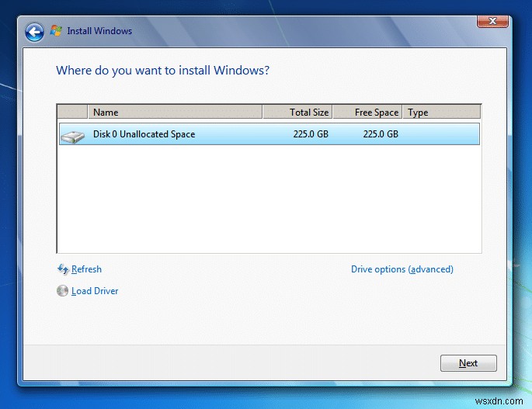Screen dimensions: 532x409
Task: Sort by the Free Space column header
Action: click(x=367, y=112)
